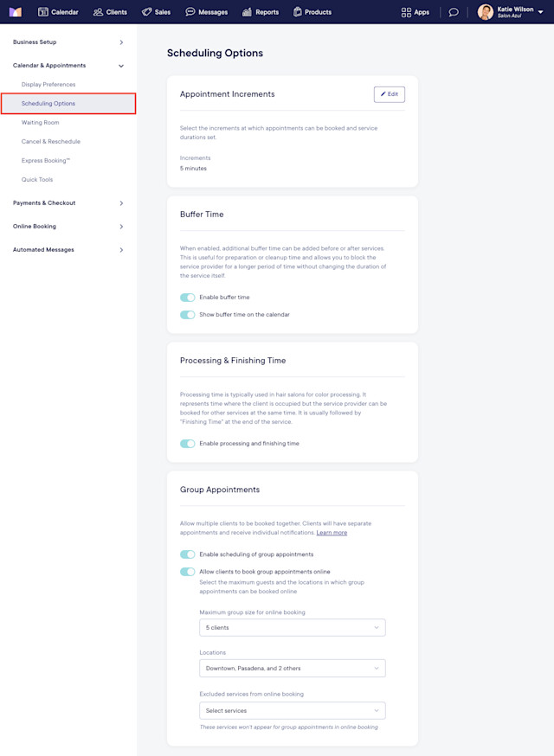Click the app logo in the top bar
Image resolution: width=554 pixels, height=756 pixels.
(16, 11)
